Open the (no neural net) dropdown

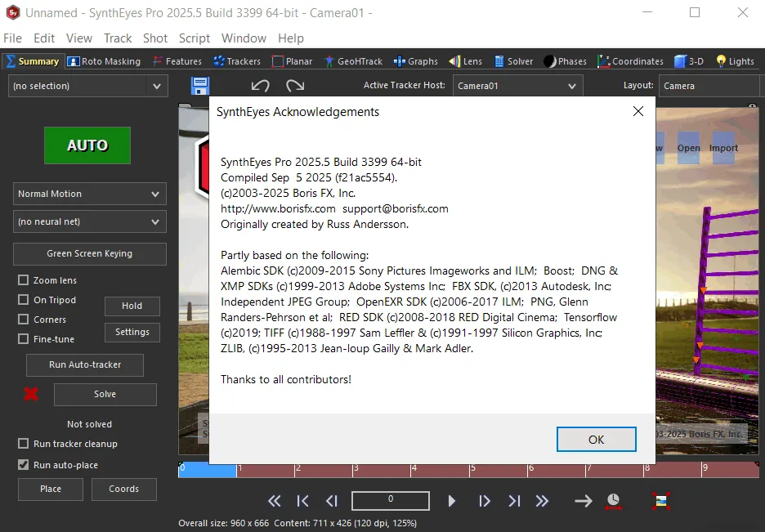coord(90,221)
